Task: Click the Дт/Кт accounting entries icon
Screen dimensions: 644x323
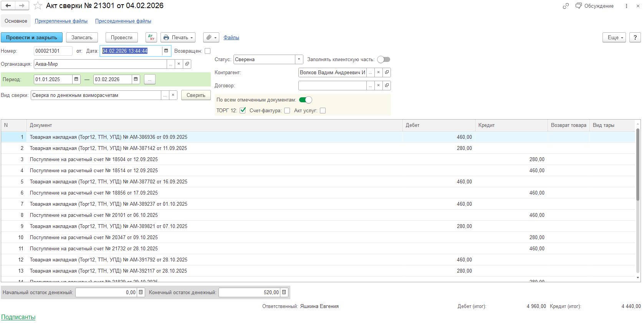Action: point(151,37)
